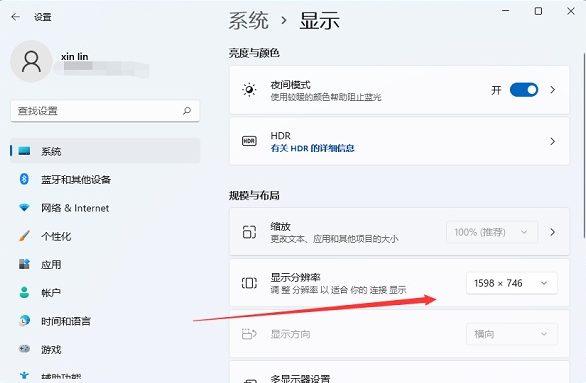This screenshot has height=383, width=586.
Task: Open the 横向 orientation dropdown
Action: point(512,334)
